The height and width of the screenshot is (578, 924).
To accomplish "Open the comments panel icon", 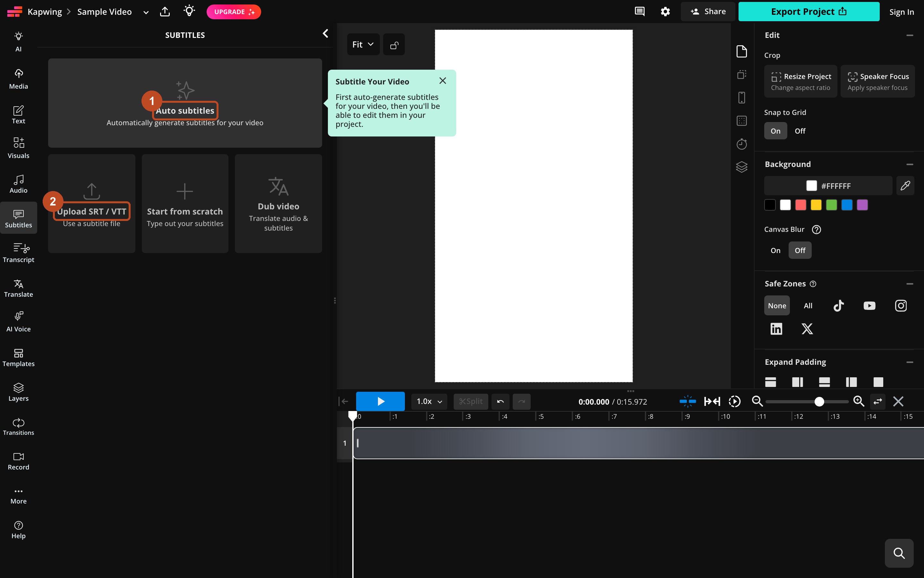I will [x=639, y=12].
